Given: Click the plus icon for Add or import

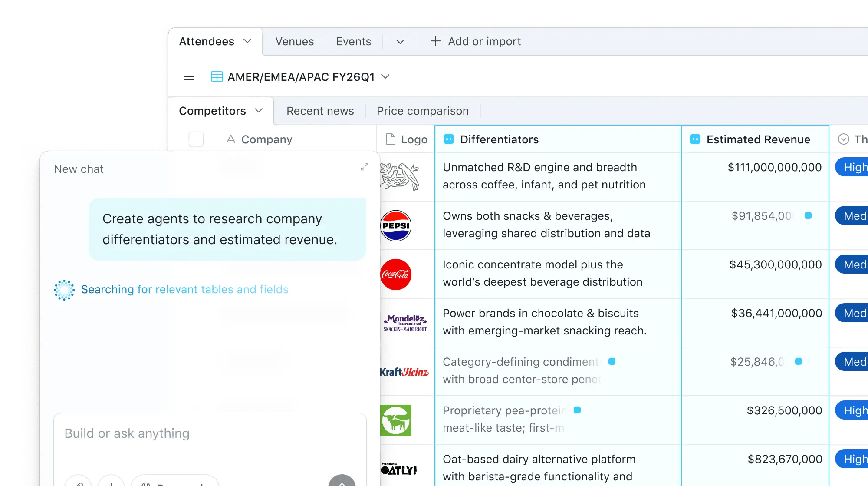Looking at the screenshot, I should click(435, 41).
